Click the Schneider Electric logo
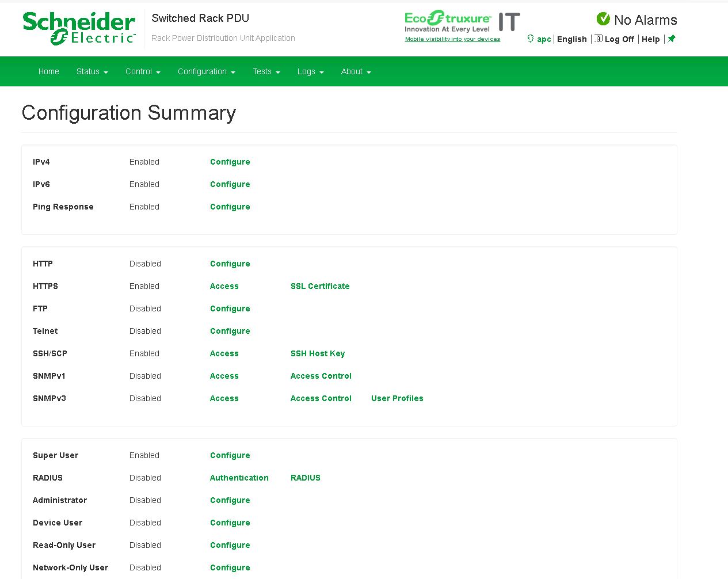Image resolution: width=728 pixels, height=579 pixels. (x=79, y=28)
